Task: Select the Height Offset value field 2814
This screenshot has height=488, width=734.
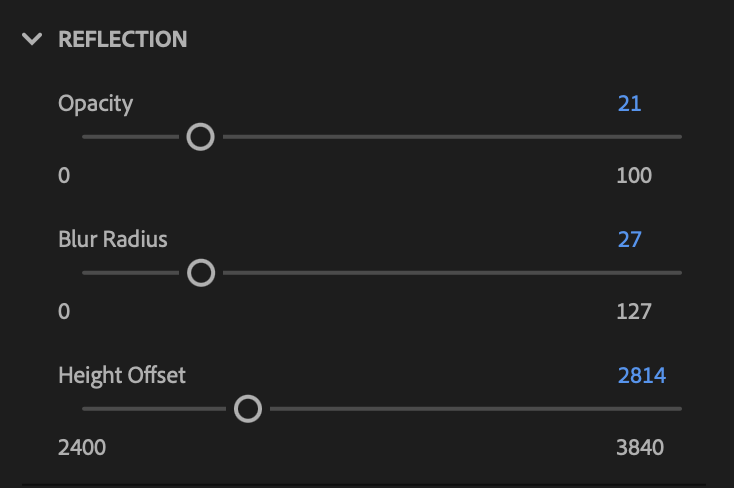Action: click(x=641, y=376)
